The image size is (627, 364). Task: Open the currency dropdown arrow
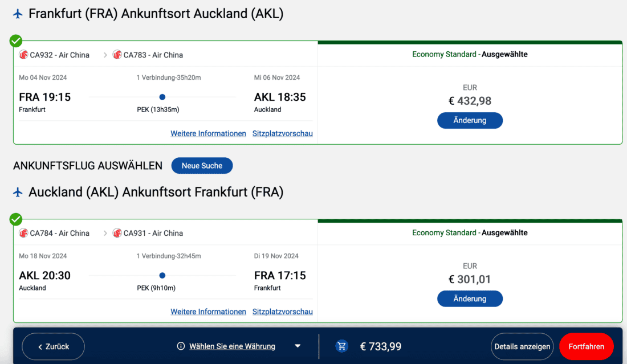click(x=298, y=346)
